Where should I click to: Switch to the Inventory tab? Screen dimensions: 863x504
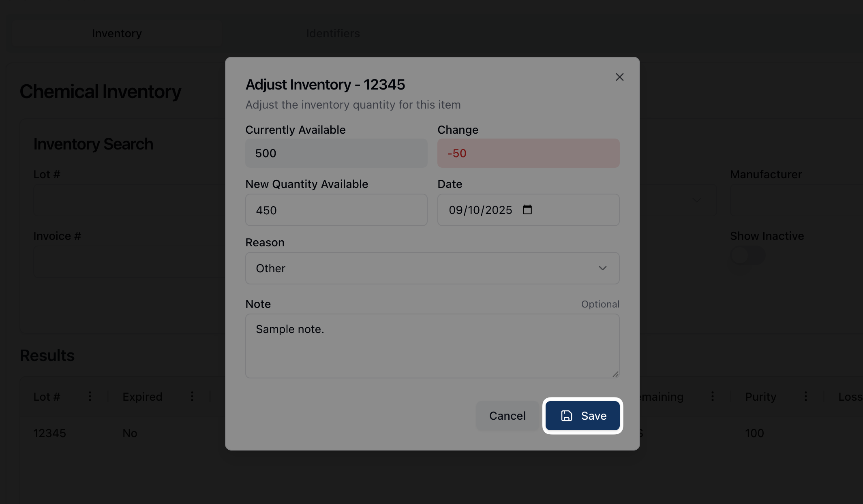[117, 33]
